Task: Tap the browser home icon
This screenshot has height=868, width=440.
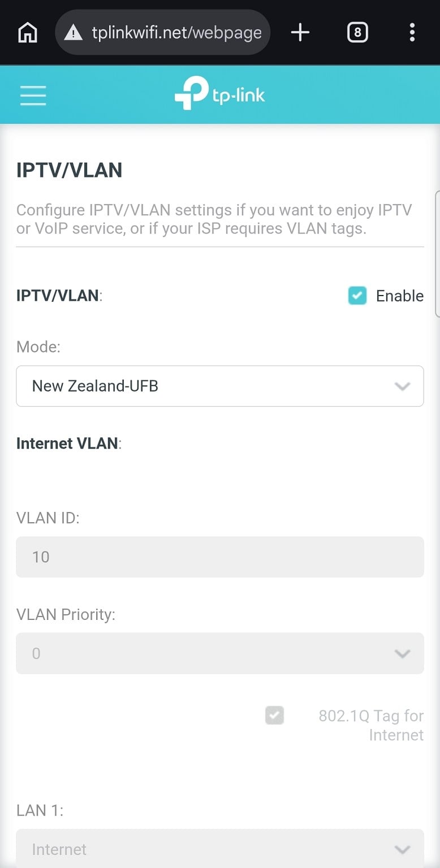Action: [28, 33]
